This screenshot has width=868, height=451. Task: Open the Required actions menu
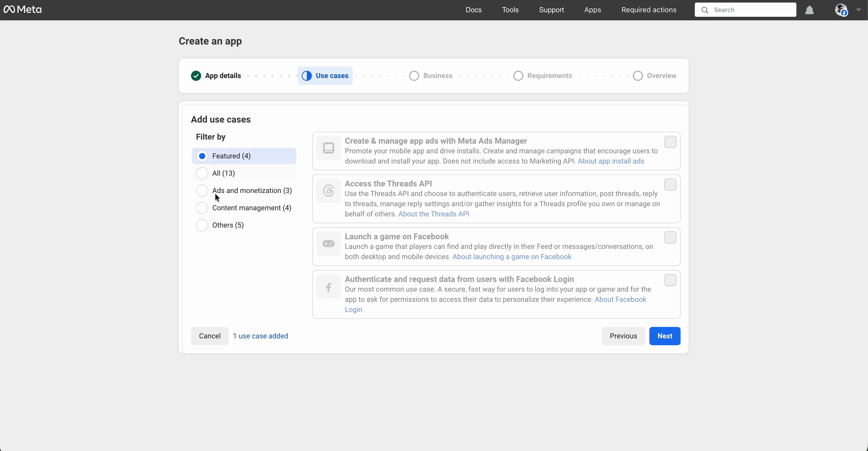point(649,10)
